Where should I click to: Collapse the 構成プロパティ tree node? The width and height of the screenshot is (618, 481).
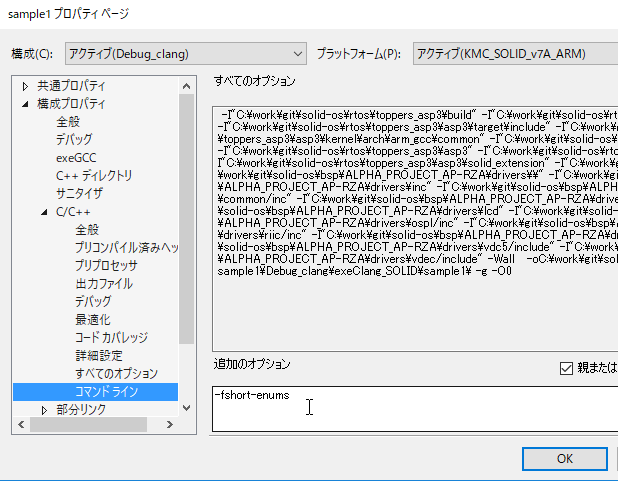coord(26,104)
